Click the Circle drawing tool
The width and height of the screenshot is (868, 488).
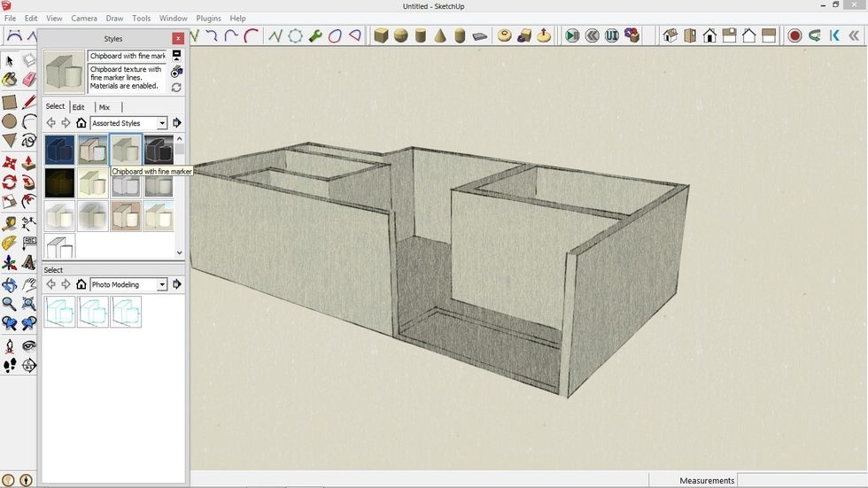[x=10, y=121]
